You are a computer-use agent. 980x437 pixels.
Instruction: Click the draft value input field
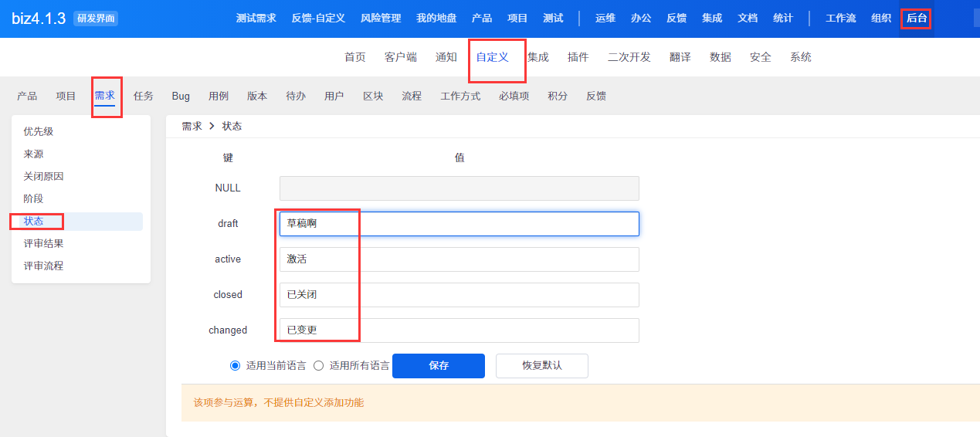tap(459, 224)
